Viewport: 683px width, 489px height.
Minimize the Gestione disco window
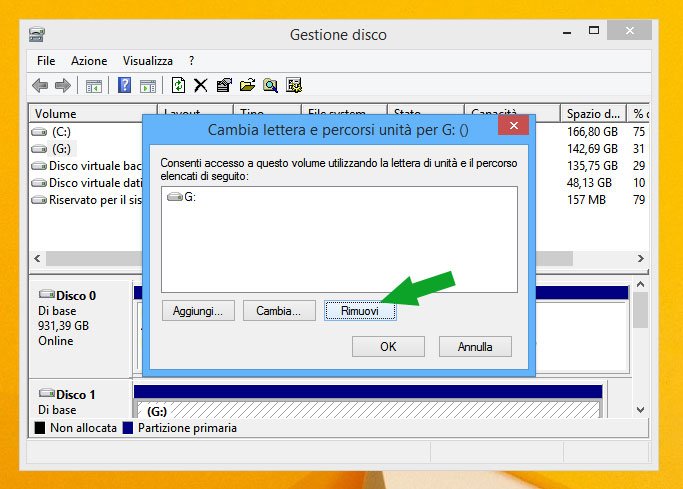567,31
